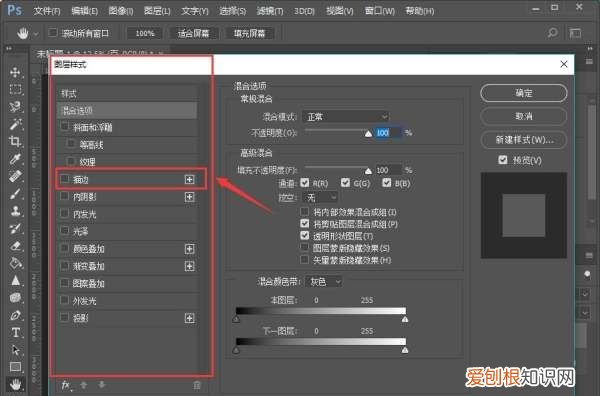
Task: Open the 混合颜色带 dropdown showing 灰色
Action: [x=324, y=282]
